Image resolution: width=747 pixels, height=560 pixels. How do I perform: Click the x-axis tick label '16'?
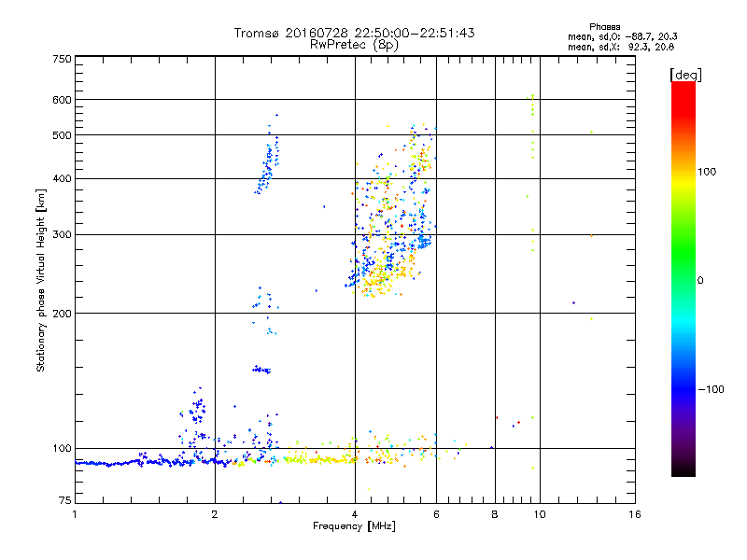[635, 514]
